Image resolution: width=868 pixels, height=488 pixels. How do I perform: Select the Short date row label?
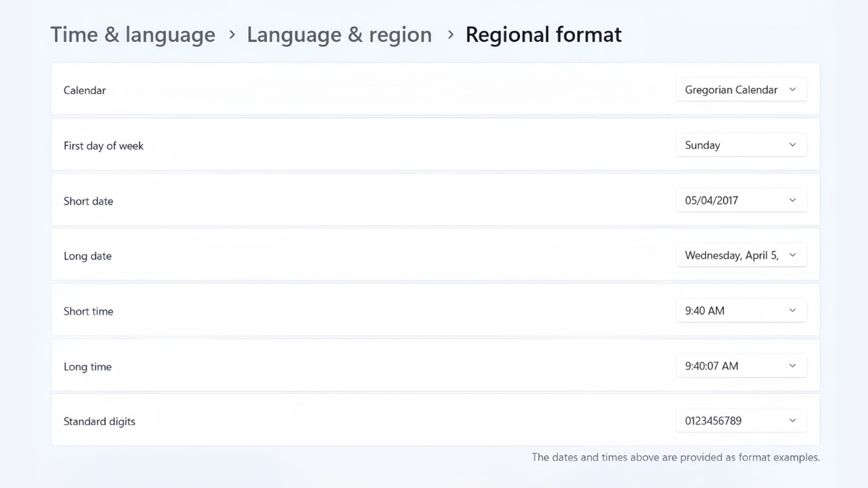coord(88,201)
